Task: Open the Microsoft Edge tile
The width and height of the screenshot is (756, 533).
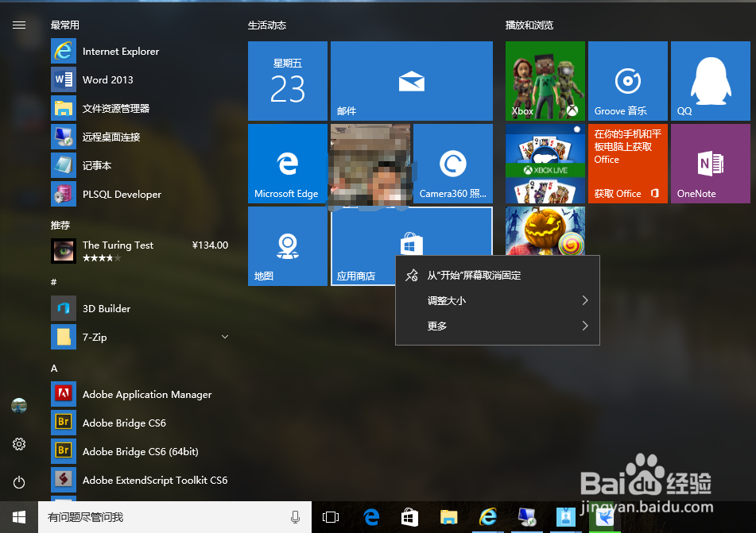Action: point(288,164)
